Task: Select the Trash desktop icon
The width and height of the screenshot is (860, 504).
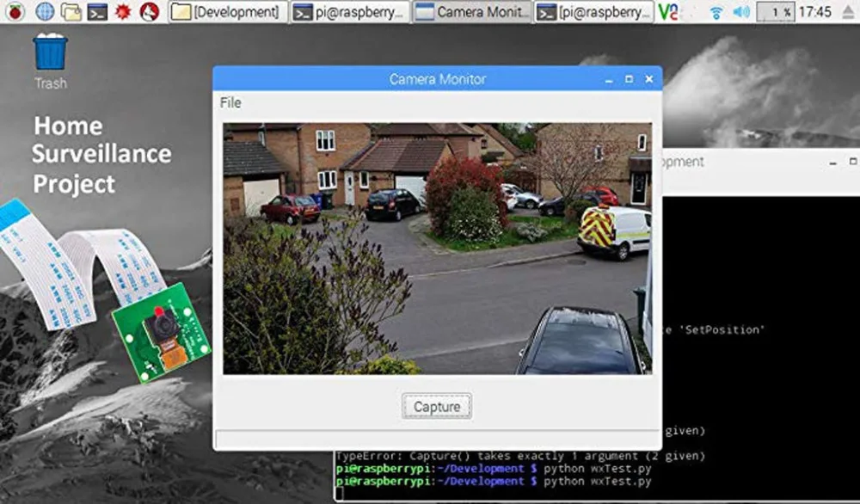Action: [x=51, y=61]
